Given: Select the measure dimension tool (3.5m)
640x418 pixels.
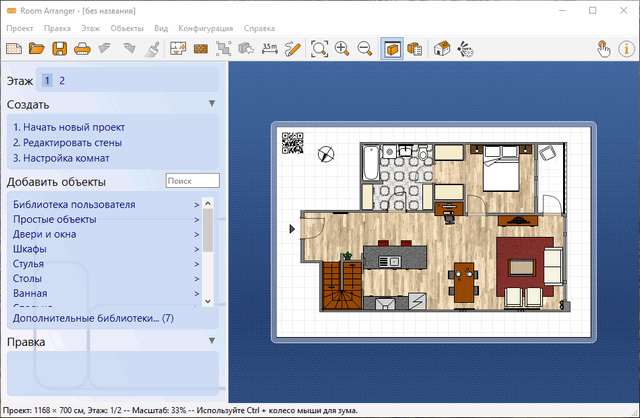Looking at the screenshot, I should click(269, 48).
